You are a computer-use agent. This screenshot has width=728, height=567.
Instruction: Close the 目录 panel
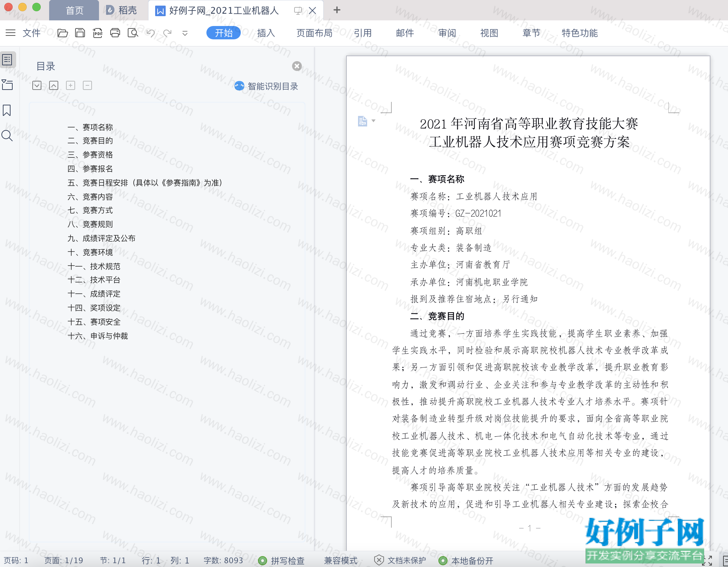(x=297, y=66)
